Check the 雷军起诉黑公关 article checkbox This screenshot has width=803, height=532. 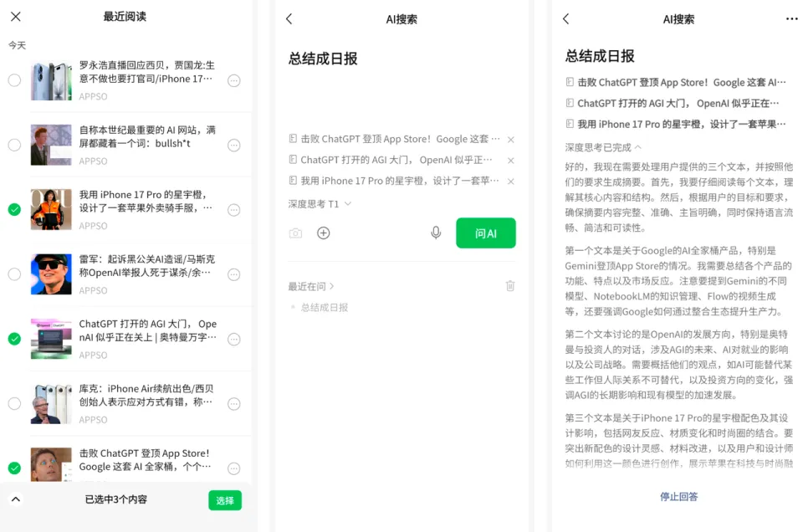pyautogui.click(x=13, y=274)
